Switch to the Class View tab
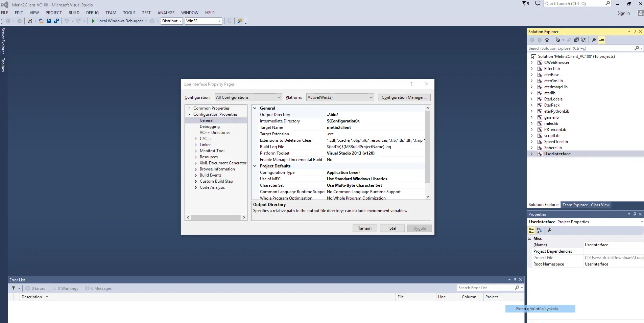 pyautogui.click(x=600, y=205)
